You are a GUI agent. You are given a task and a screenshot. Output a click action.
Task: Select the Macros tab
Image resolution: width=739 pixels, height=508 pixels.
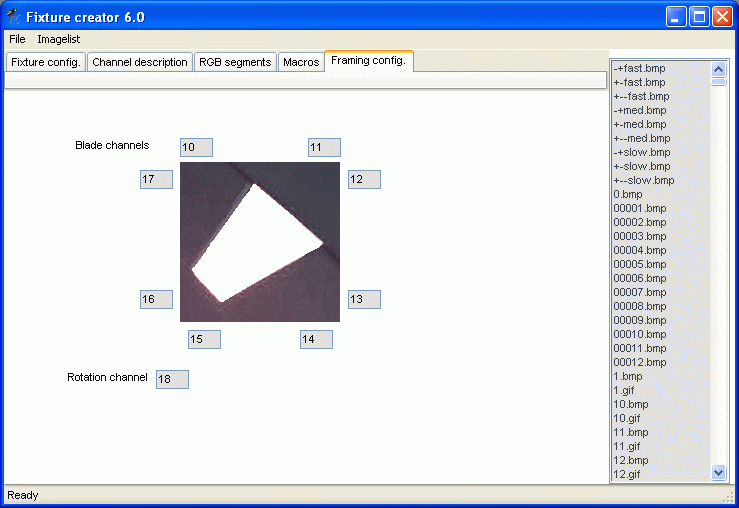click(x=301, y=62)
